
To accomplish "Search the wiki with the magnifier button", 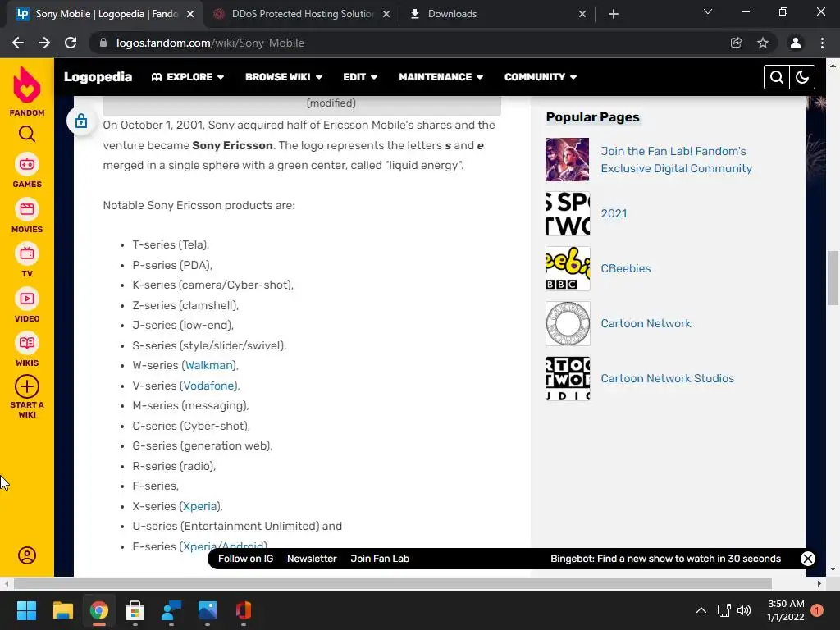I will point(776,77).
